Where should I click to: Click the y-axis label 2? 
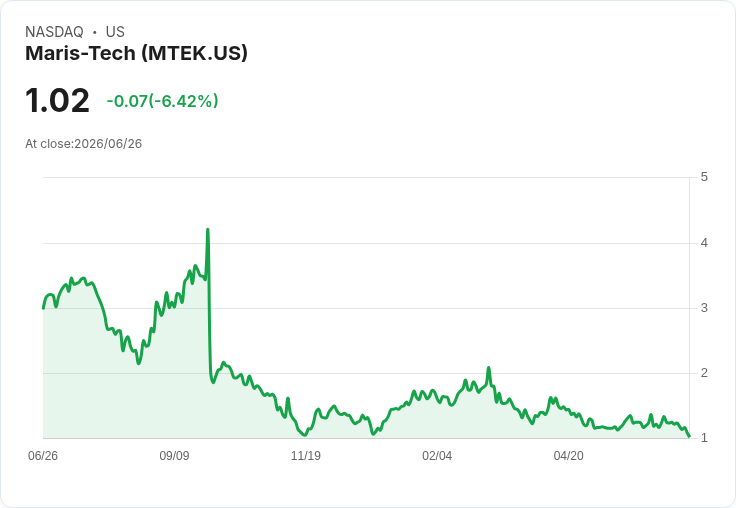coord(704,373)
